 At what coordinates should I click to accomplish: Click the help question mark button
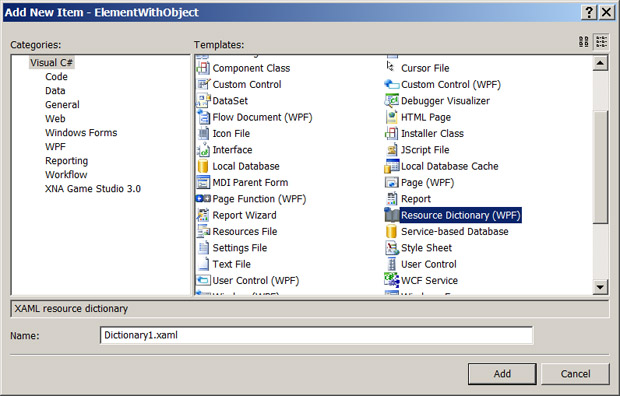point(589,12)
